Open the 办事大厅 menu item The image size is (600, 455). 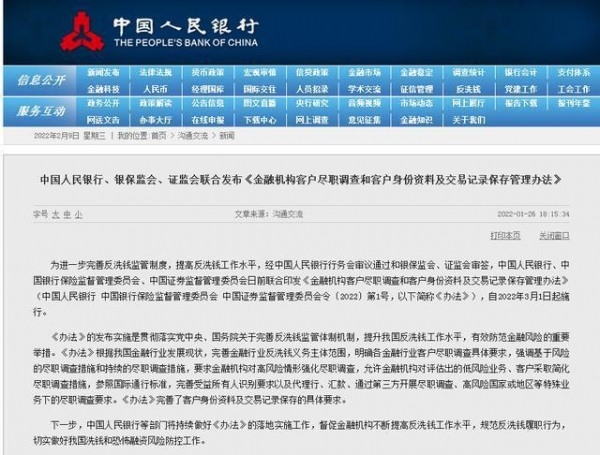pos(155,120)
